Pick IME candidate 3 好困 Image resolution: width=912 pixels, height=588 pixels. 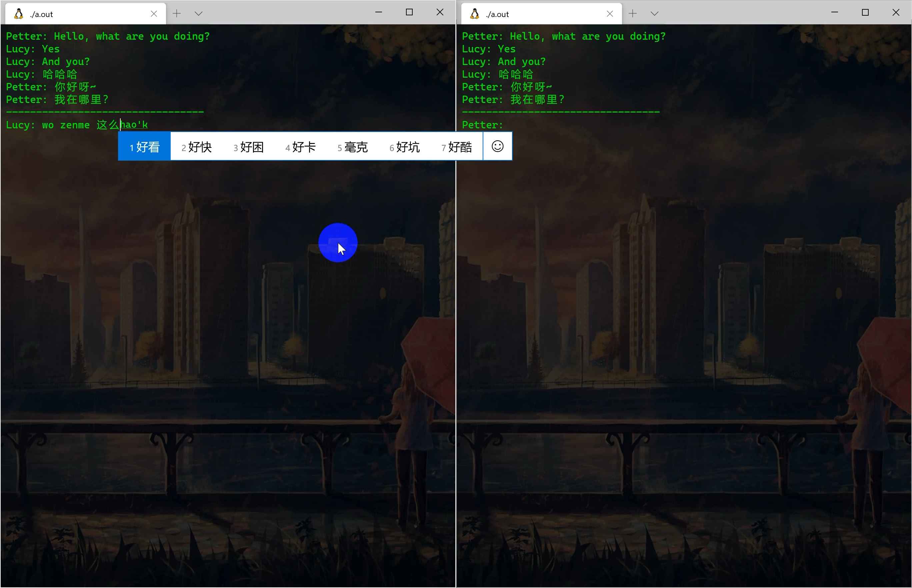pyautogui.click(x=249, y=147)
